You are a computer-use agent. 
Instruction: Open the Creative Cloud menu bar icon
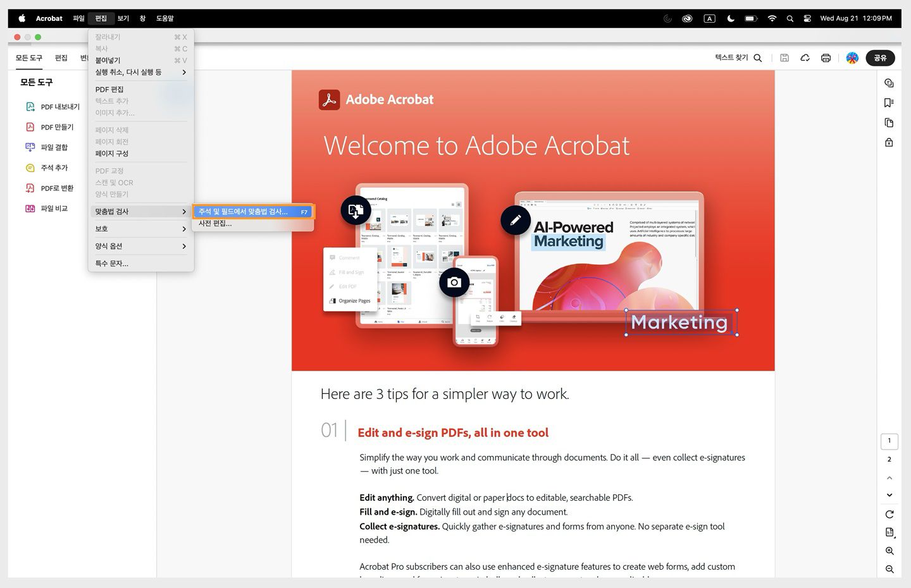point(687,18)
